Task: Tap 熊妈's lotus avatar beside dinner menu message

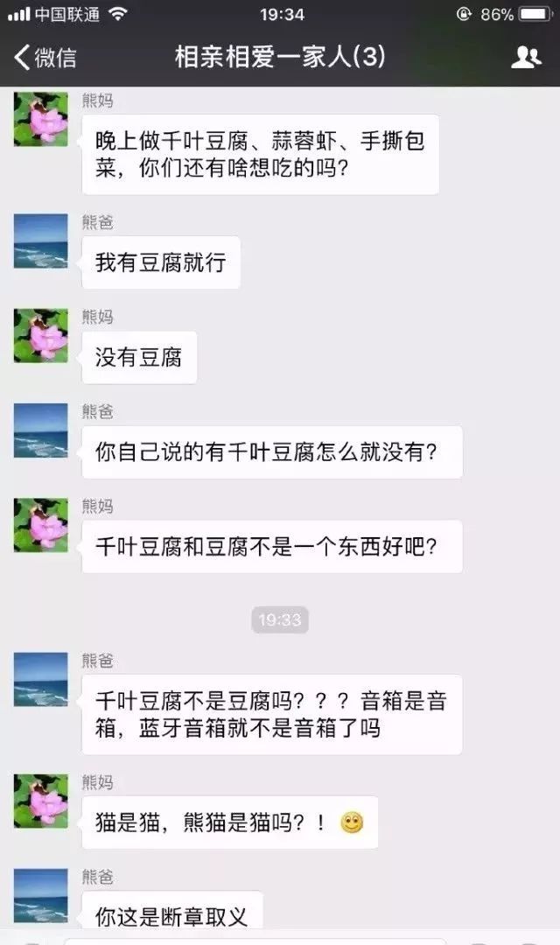Action: pyautogui.click(x=41, y=119)
